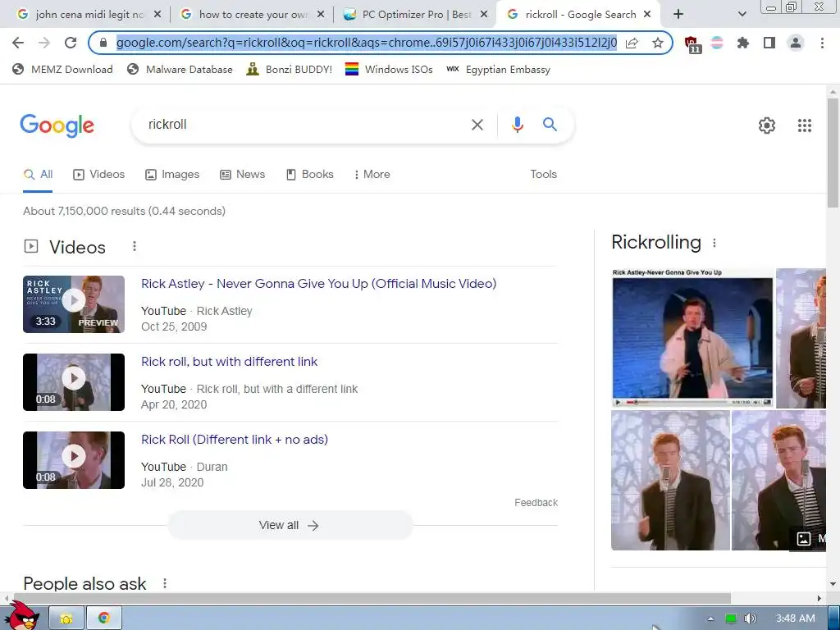Close the john cena midi tab

(157, 15)
